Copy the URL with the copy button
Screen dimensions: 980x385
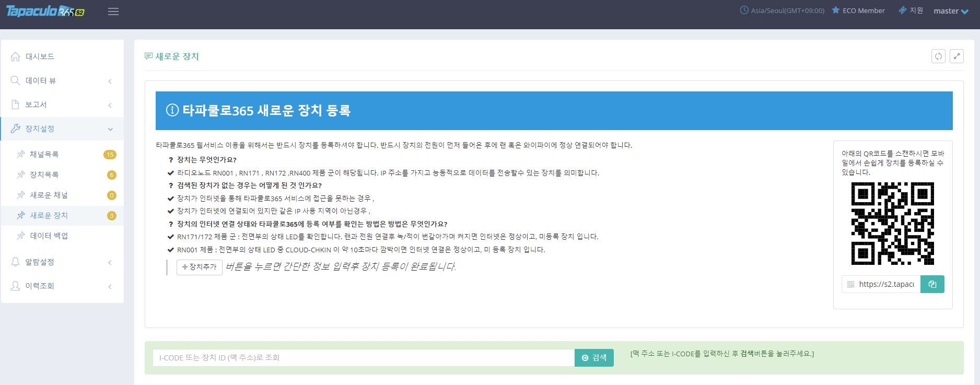(932, 284)
